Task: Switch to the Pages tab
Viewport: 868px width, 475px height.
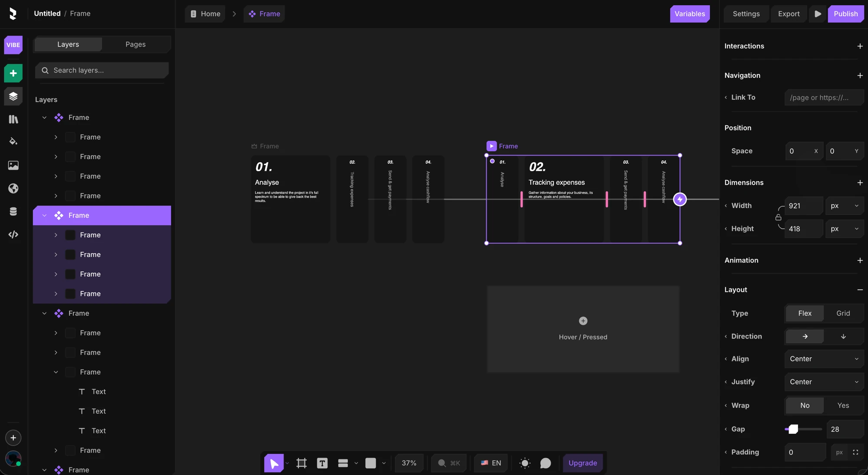Action: pyautogui.click(x=136, y=44)
